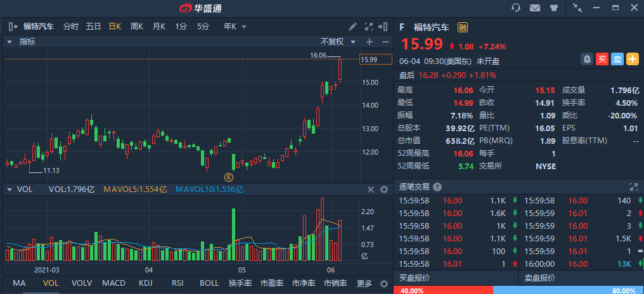Select the 市净率 indicator
Screen dimensions: 644x294
[304, 283]
